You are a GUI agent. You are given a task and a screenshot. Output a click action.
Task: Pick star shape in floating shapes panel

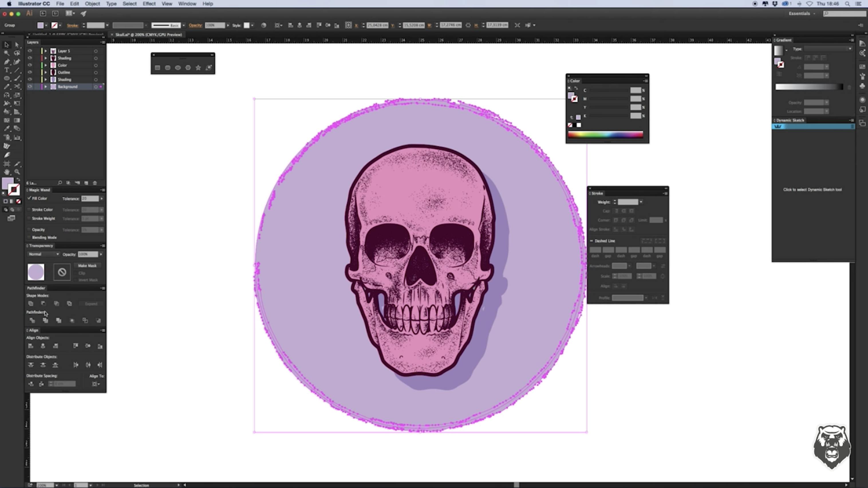tap(198, 68)
